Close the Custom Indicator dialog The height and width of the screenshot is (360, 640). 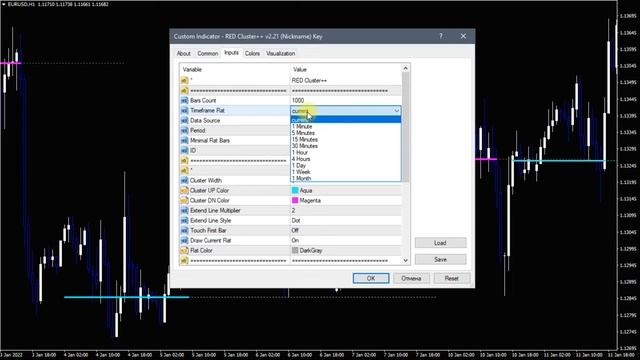pos(463,36)
